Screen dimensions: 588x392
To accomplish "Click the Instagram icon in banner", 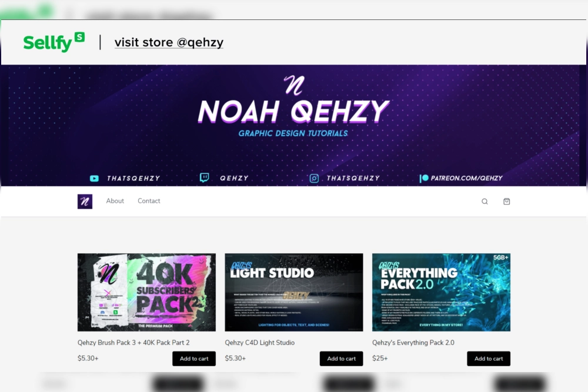I will click(314, 179).
